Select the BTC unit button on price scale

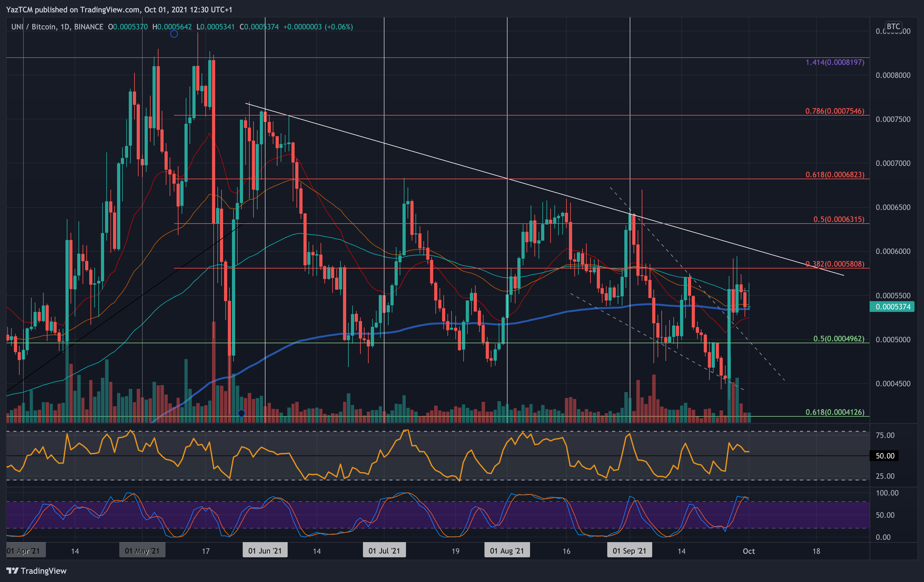[x=894, y=26]
